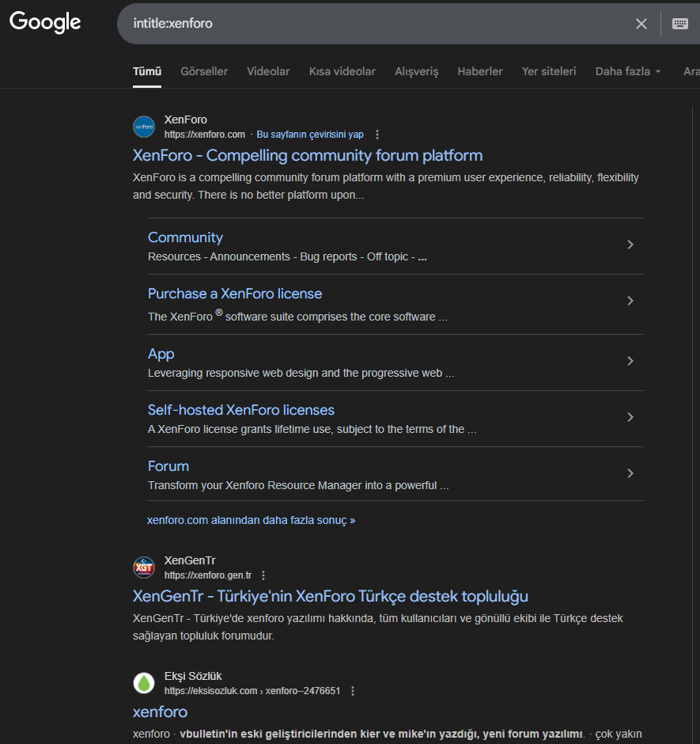Image resolution: width=700 pixels, height=744 pixels.
Task: Open the App sitelink
Action: click(x=161, y=354)
